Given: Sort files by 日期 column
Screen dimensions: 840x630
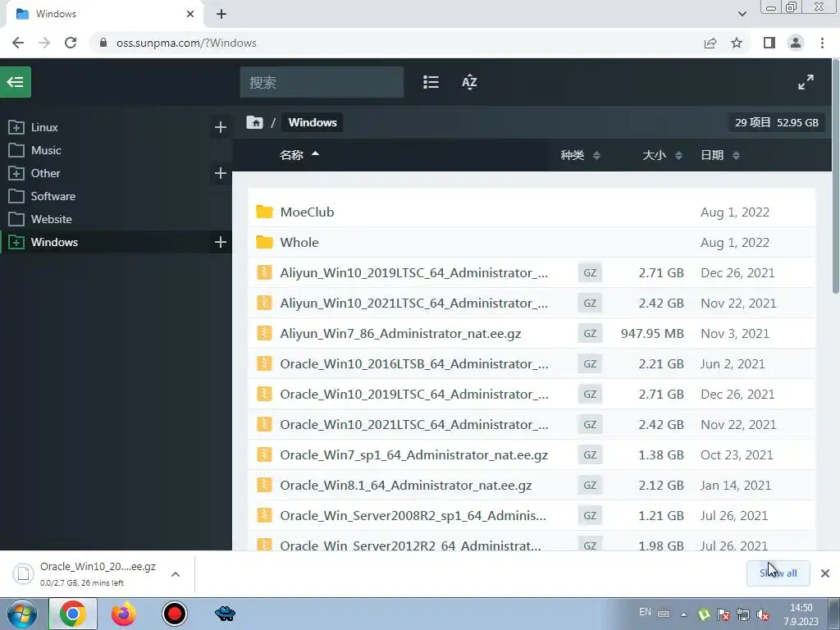Looking at the screenshot, I should coord(720,155).
